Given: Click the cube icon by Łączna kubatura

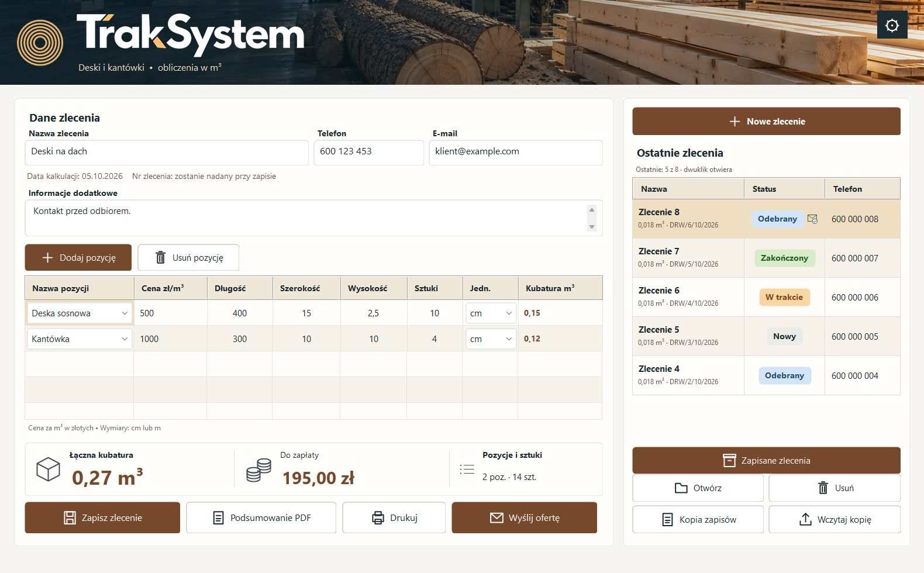Looking at the screenshot, I should pos(48,469).
